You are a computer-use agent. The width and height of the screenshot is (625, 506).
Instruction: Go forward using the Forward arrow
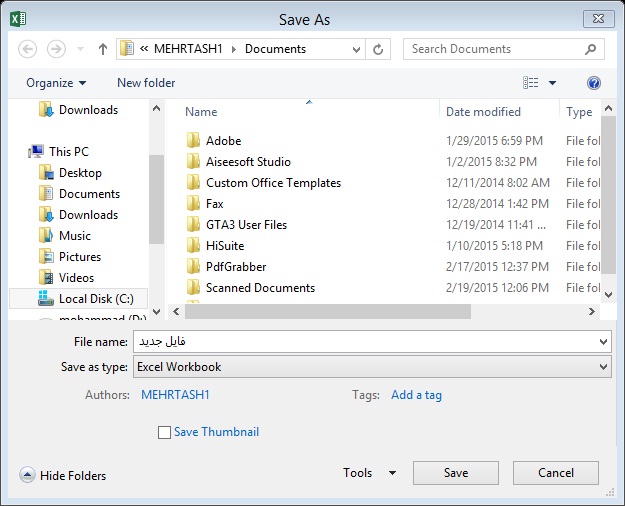coord(56,49)
